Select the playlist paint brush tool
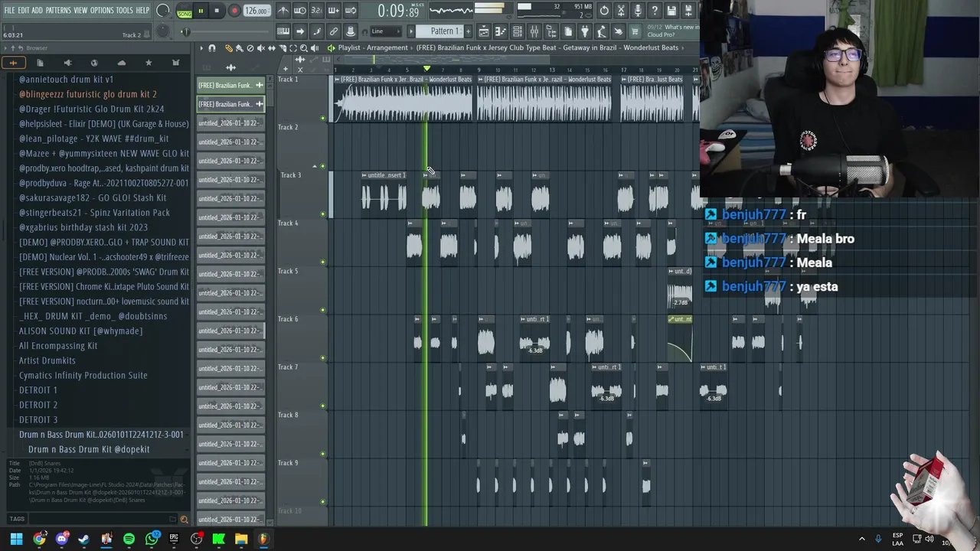 click(240, 48)
